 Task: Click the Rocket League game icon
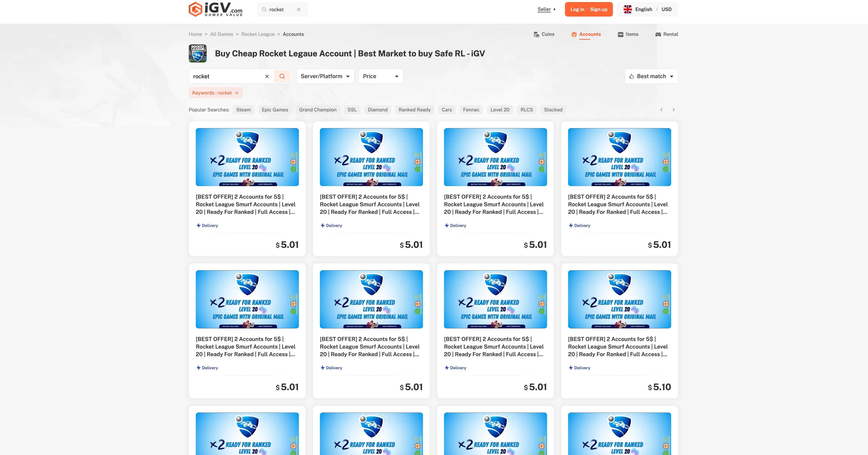[x=198, y=53]
